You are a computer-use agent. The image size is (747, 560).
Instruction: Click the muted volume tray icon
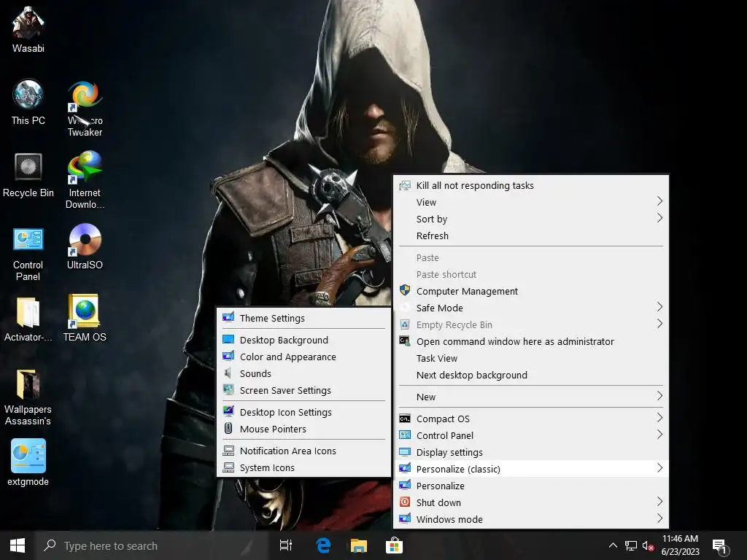pyautogui.click(x=648, y=545)
